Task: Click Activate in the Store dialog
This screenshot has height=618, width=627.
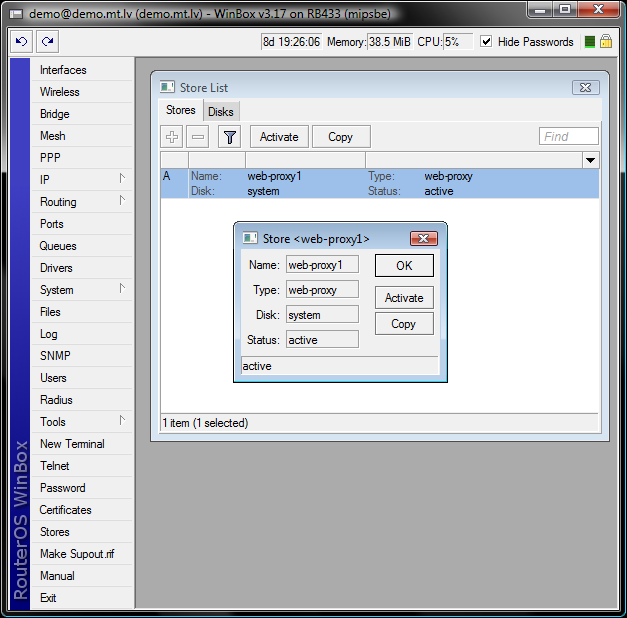Action: click(404, 298)
